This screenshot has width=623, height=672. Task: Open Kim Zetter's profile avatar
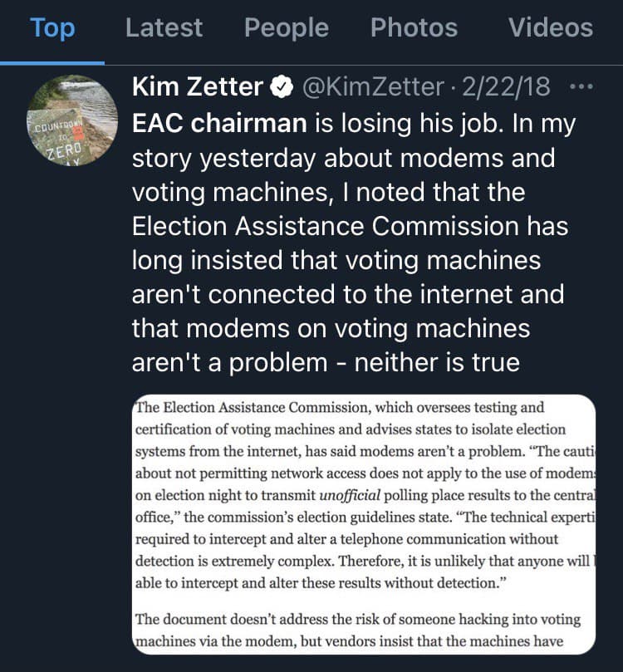tap(72, 118)
